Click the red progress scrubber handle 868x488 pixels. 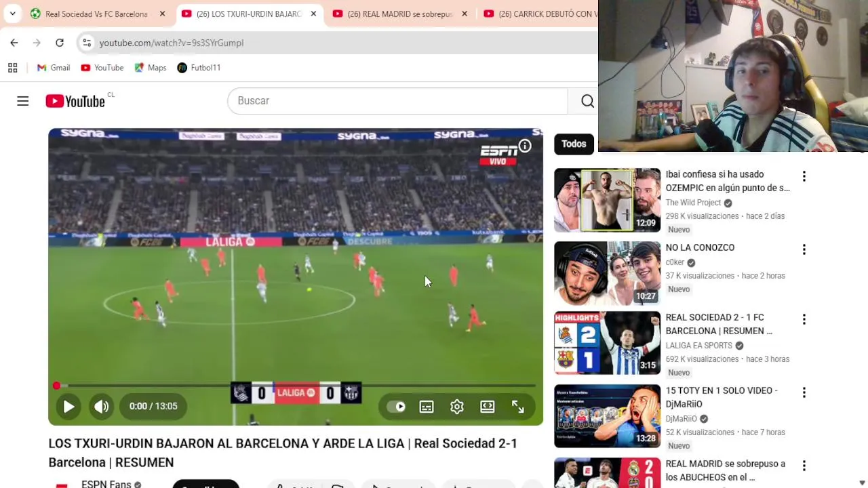(x=56, y=386)
